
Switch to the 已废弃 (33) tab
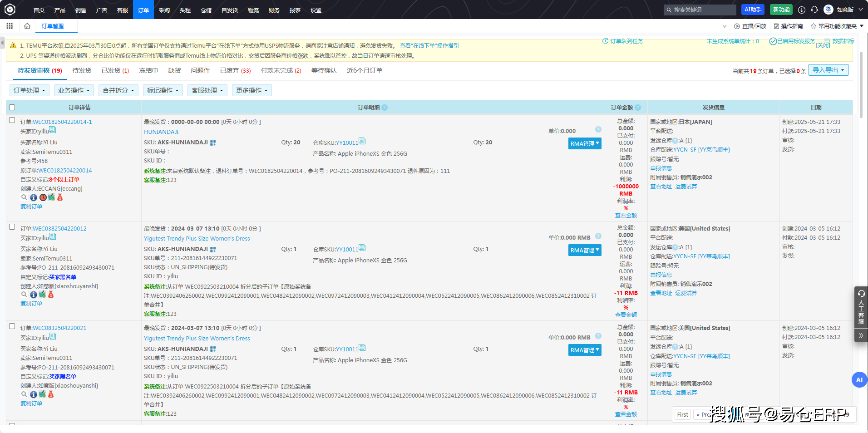click(x=235, y=70)
